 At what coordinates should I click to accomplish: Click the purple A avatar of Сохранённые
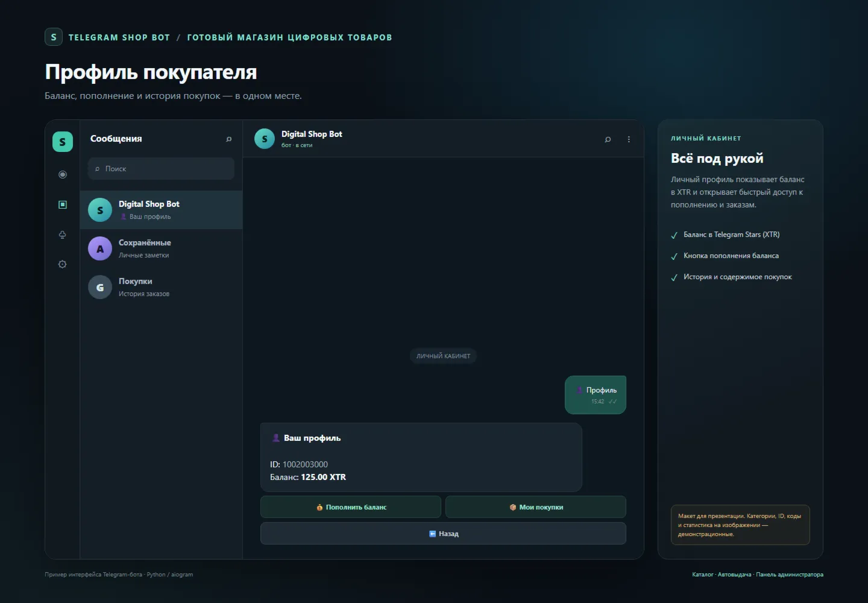(x=100, y=248)
